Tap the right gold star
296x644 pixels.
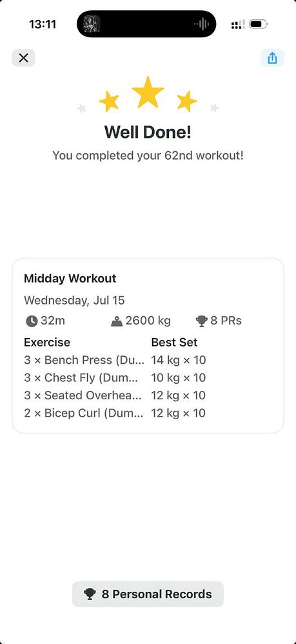tap(186, 101)
